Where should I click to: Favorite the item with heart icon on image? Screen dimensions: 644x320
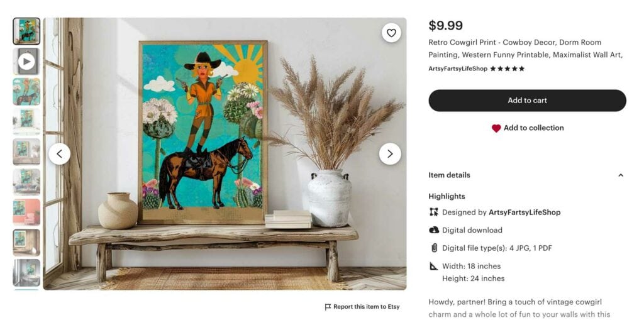[x=391, y=33]
